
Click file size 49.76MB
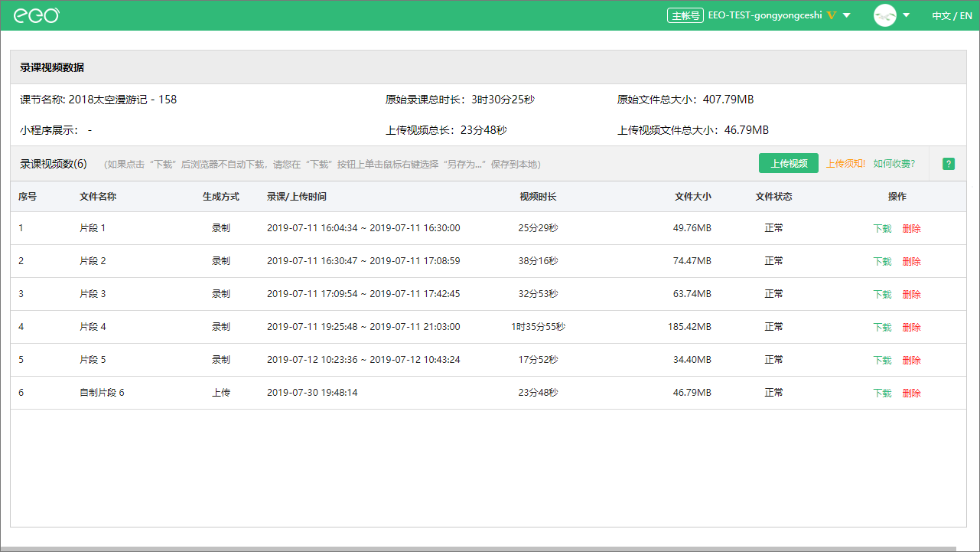pos(692,228)
